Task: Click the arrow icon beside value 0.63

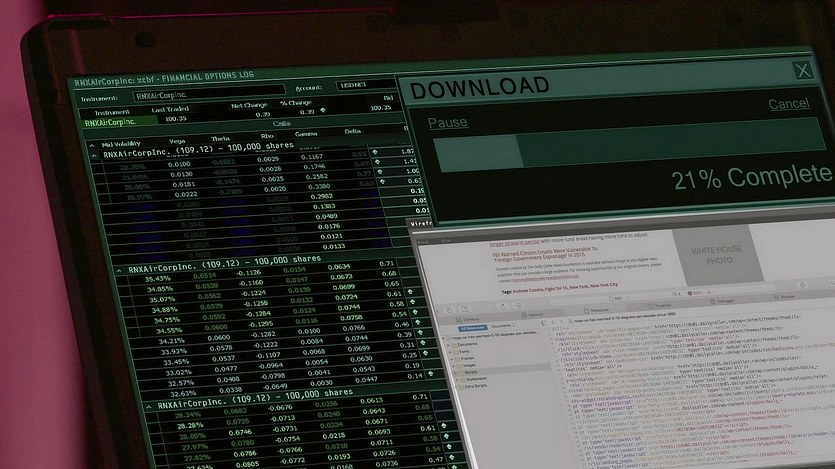Action: coord(382,182)
